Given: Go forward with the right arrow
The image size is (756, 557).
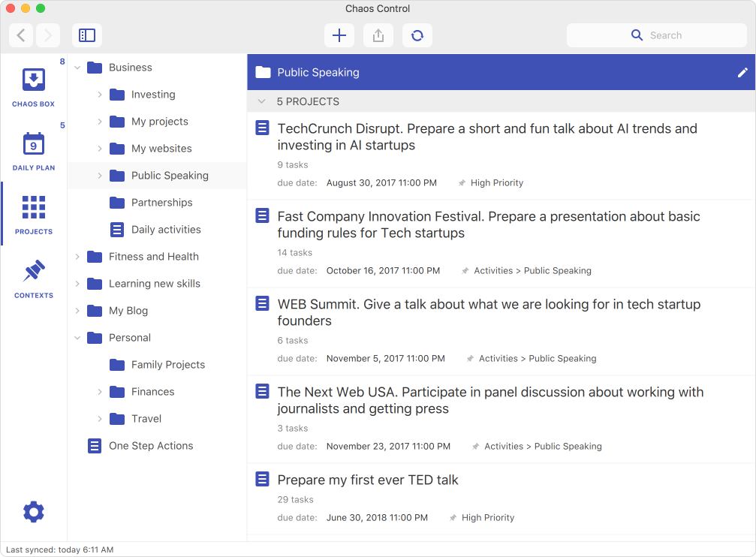Looking at the screenshot, I should (48, 35).
